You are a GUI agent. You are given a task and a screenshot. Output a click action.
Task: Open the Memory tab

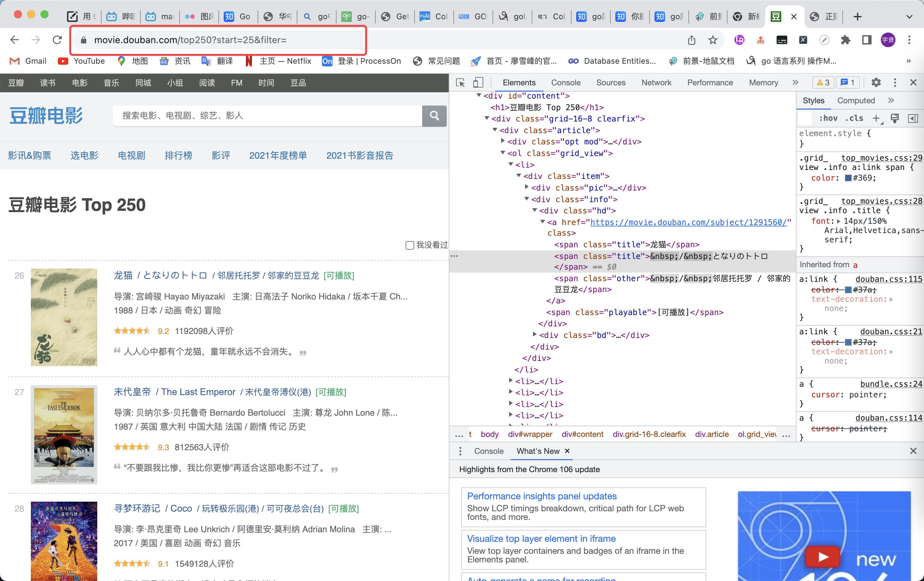point(763,83)
